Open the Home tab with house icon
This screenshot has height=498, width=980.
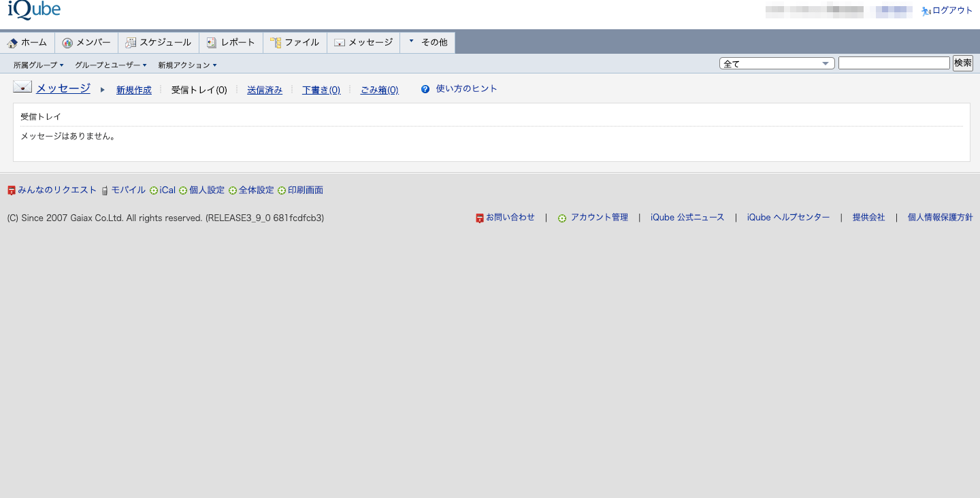tap(27, 42)
